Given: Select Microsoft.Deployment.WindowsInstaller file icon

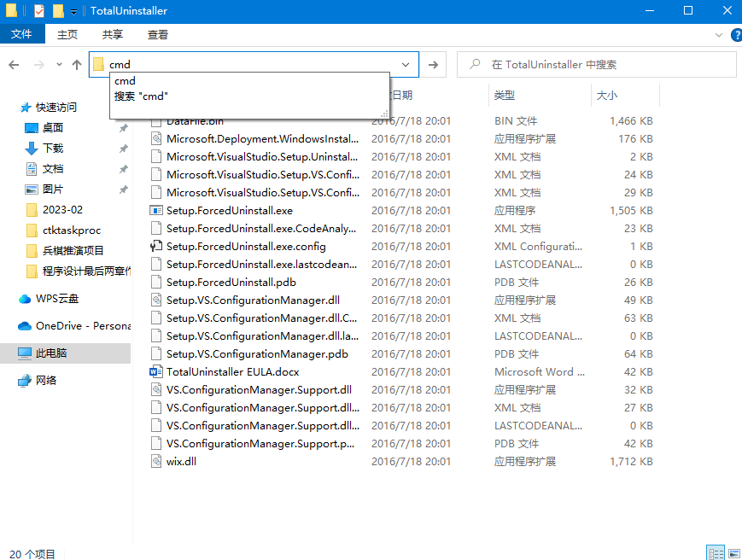Looking at the screenshot, I should point(156,138).
